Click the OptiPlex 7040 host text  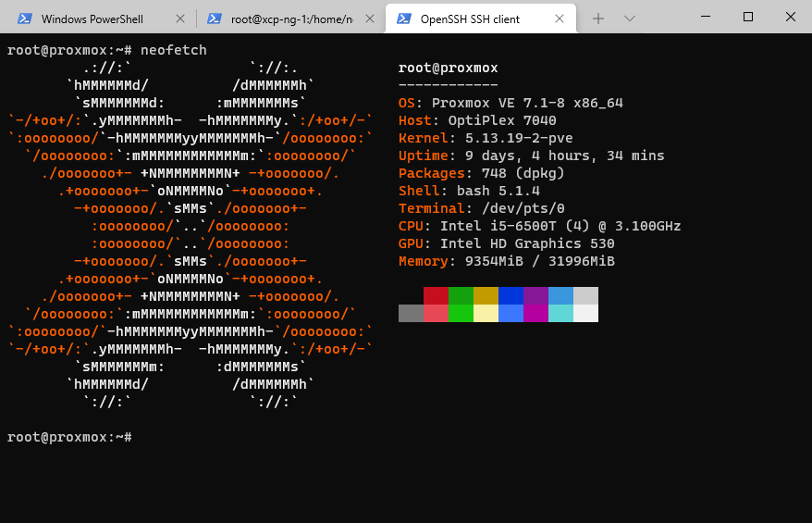pyautogui.click(x=503, y=120)
